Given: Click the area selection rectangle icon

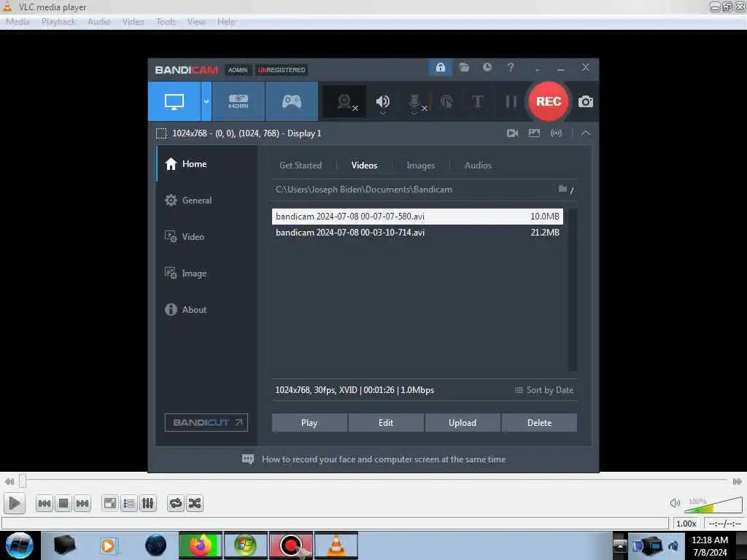Looking at the screenshot, I should point(161,133).
